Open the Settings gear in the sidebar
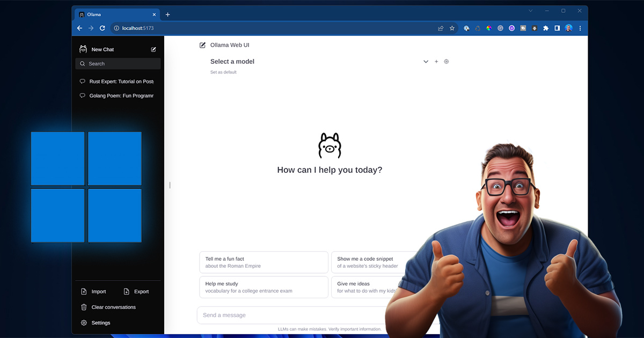Viewport: 644px width, 338px height. point(84,322)
